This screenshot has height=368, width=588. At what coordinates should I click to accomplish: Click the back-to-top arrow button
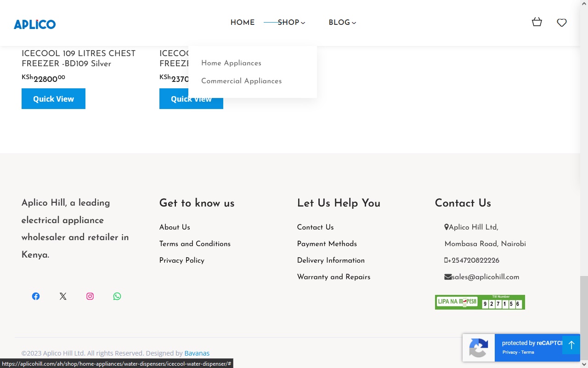(x=571, y=345)
